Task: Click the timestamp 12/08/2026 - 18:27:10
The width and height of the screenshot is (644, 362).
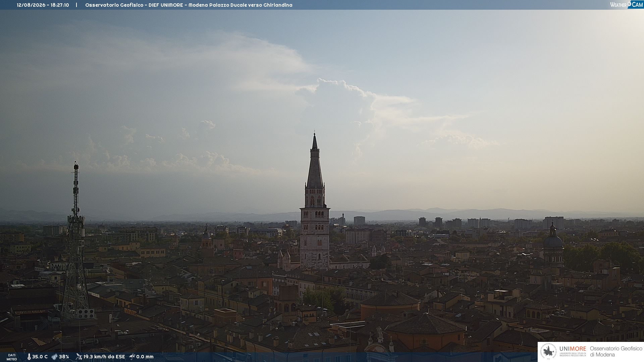Action: 43,5
